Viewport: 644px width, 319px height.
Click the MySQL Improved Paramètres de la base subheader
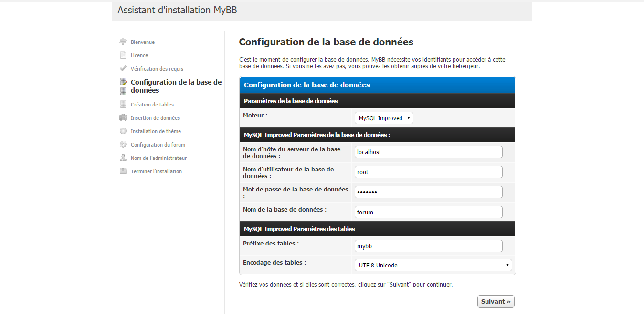click(317, 135)
